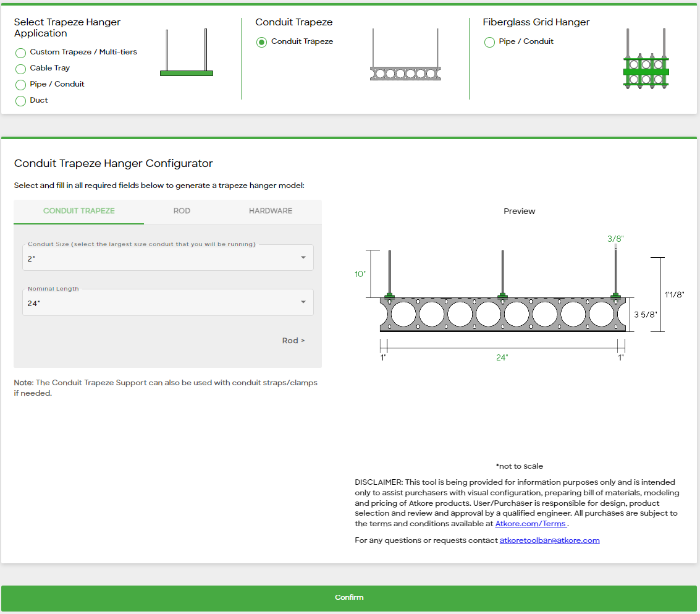Screen dimensions: 700x614
Task: Click the *not to scale note
Action: tap(519, 466)
